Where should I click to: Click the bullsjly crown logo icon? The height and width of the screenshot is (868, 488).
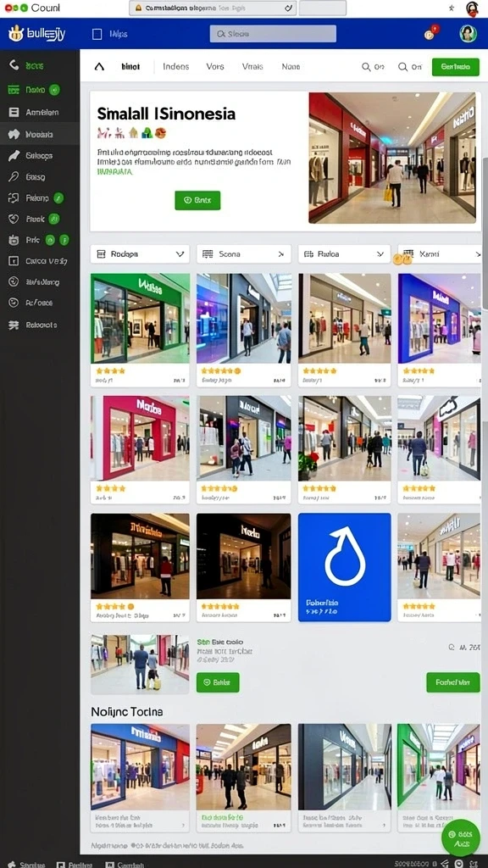pyautogui.click(x=16, y=34)
